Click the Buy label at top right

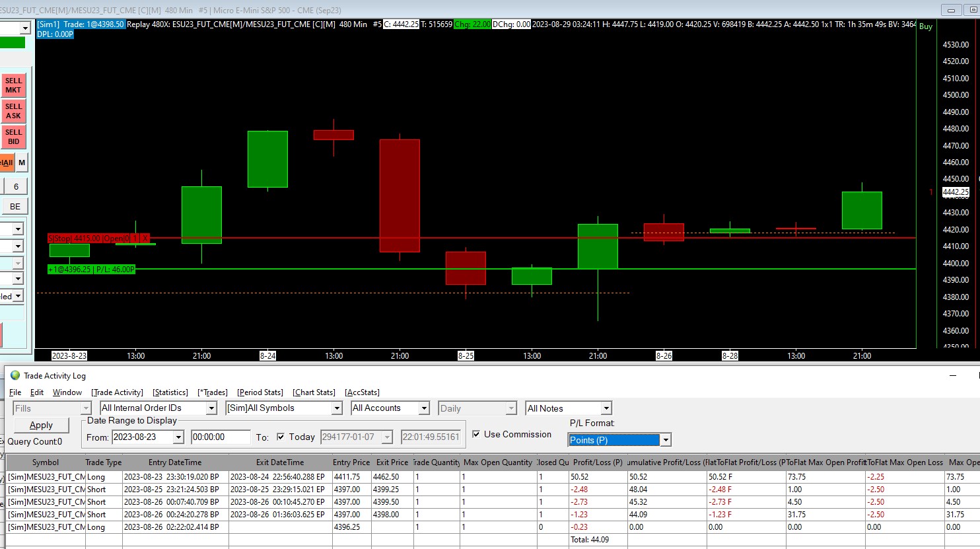[x=925, y=26]
